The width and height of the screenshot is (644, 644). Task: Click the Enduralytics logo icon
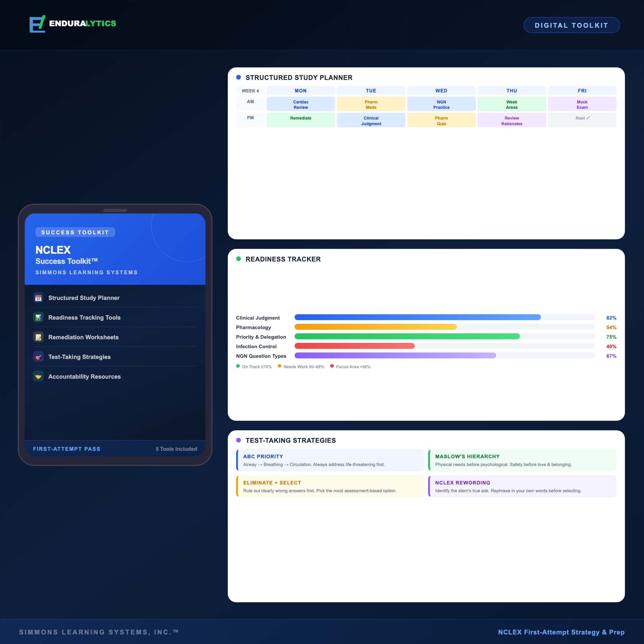click(37, 24)
